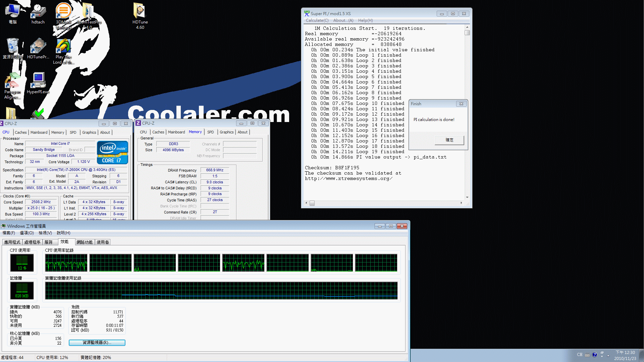Click the Size 4096 MBytes value
644x362 pixels.
173,150
